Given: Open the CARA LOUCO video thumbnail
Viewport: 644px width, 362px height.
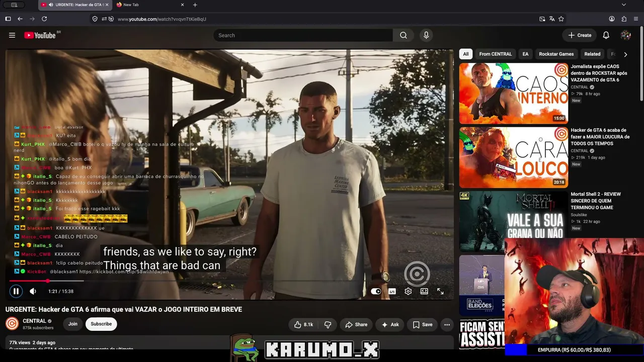Looking at the screenshot, I should (514, 157).
